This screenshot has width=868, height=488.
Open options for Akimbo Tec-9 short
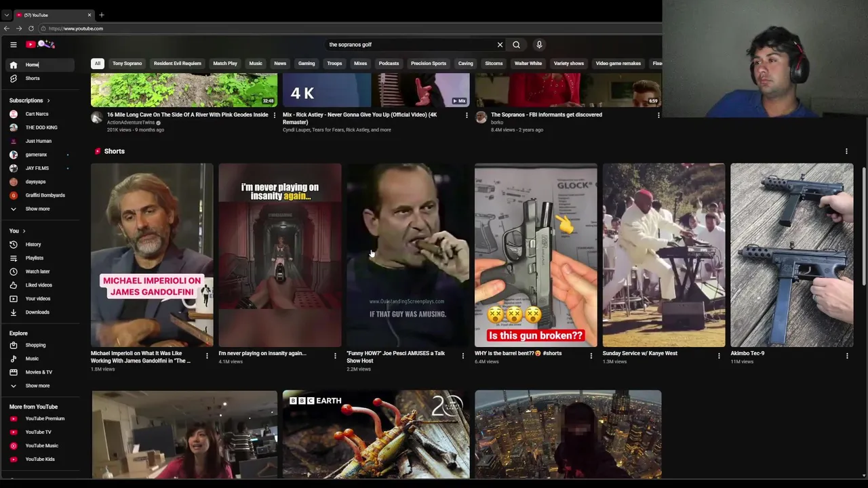click(x=847, y=356)
